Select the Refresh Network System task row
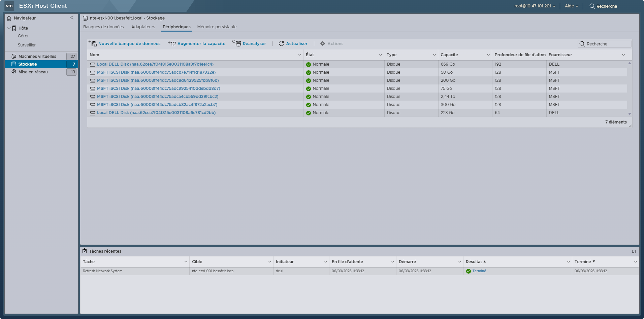Screen dimensions: 644x319 (359, 271)
